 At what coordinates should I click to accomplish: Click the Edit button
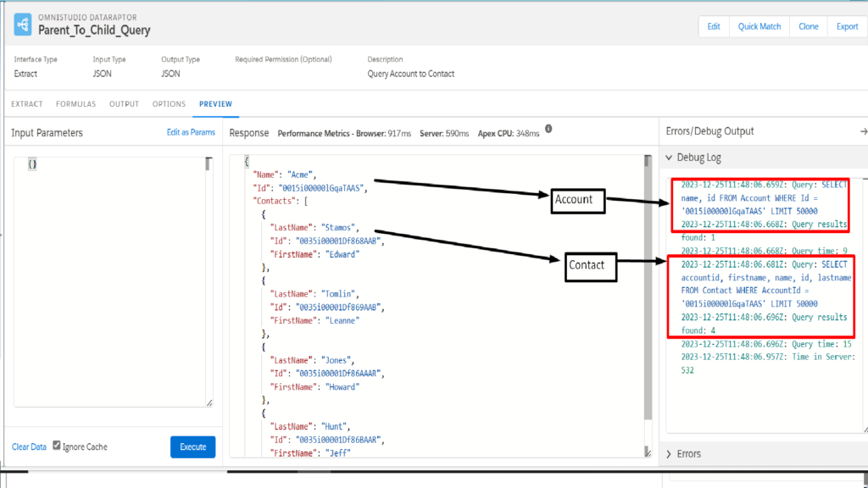click(x=714, y=26)
